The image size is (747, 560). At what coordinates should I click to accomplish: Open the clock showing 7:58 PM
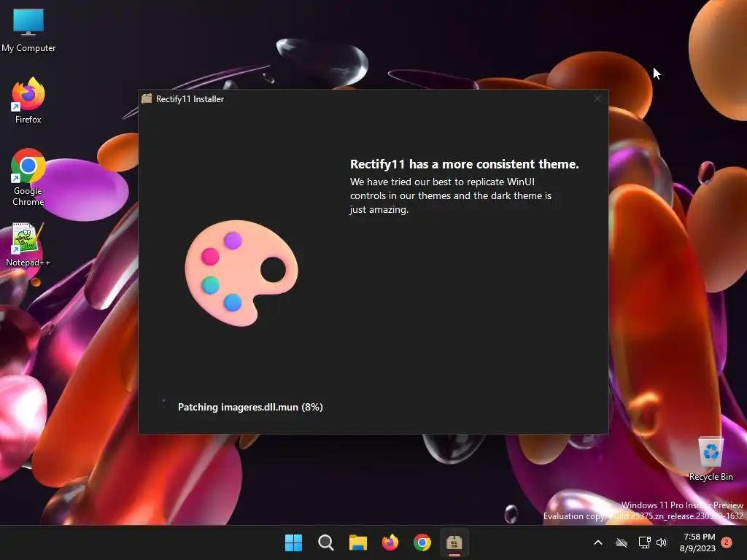click(x=697, y=542)
